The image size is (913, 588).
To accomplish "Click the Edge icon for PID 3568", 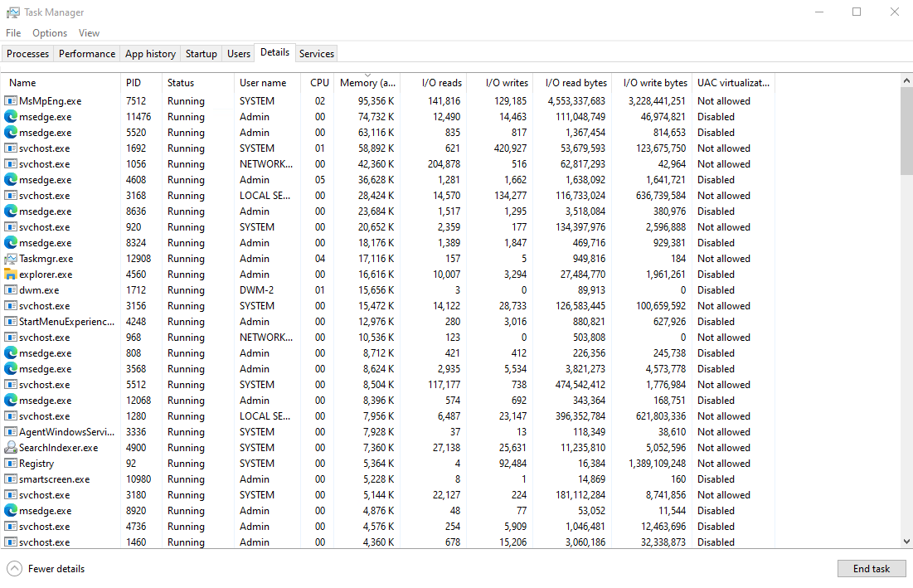I will tap(11, 368).
